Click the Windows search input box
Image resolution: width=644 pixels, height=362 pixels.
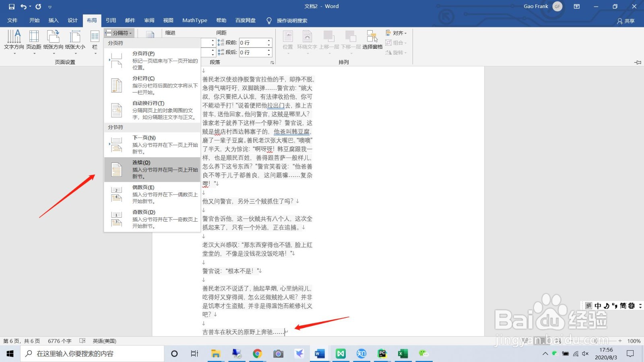coord(93,354)
